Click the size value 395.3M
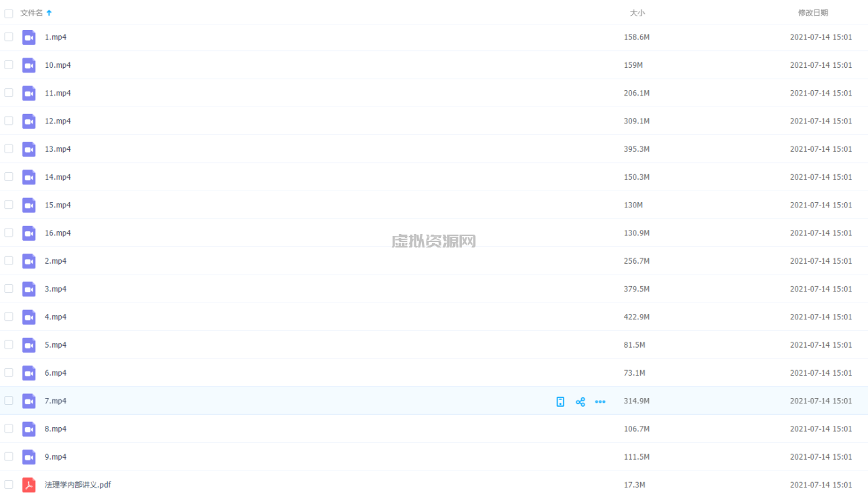Image resolution: width=868 pixels, height=495 pixels. pos(637,149)
